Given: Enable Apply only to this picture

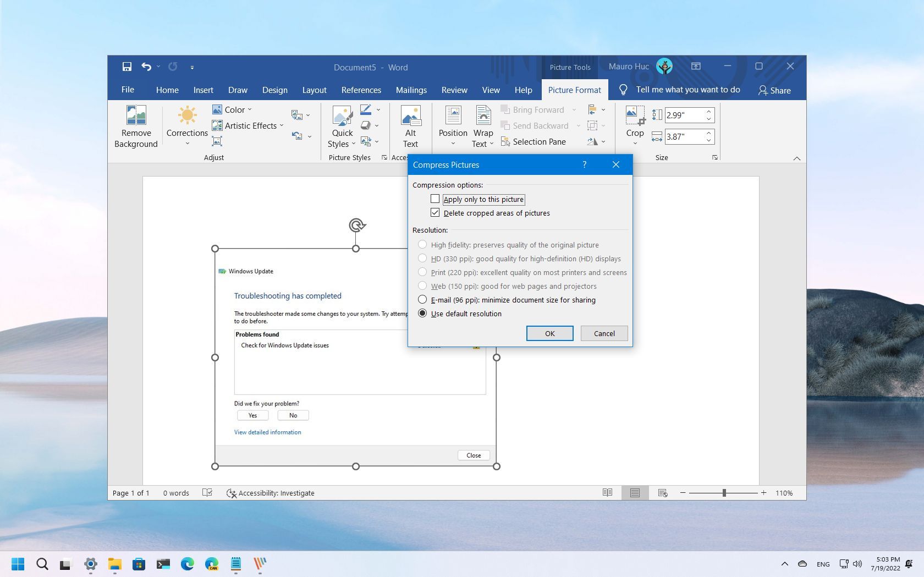Looking at the screenshot, I should [x=435, y=199].
